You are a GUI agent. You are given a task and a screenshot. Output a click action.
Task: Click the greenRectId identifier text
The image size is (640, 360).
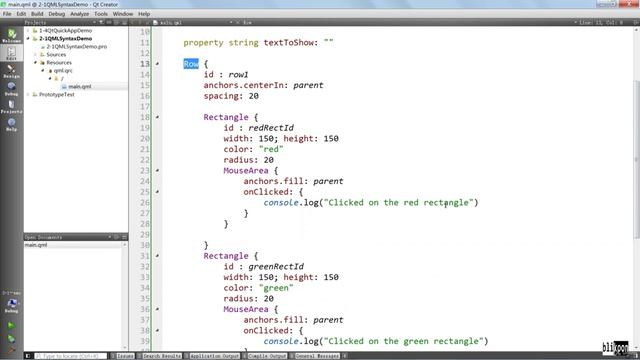[276, 267]
